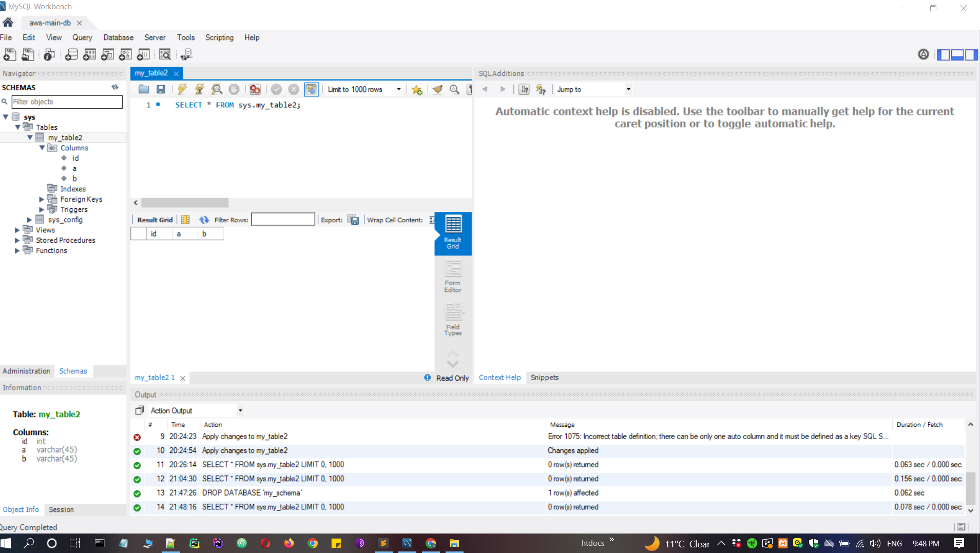Viewport: 980px width, 553px height.
Task: Create a new SQL tab for queries
Action: coord(10,54)
